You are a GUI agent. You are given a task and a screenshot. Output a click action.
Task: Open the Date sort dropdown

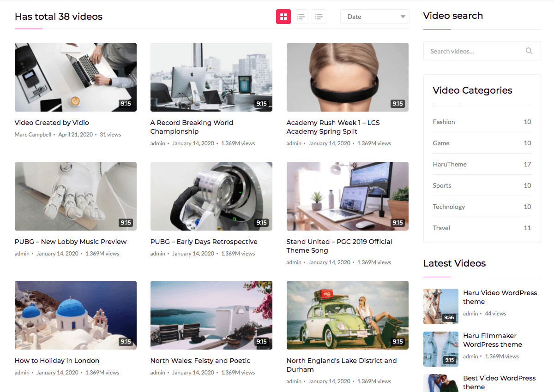click(x=375, y=17)
